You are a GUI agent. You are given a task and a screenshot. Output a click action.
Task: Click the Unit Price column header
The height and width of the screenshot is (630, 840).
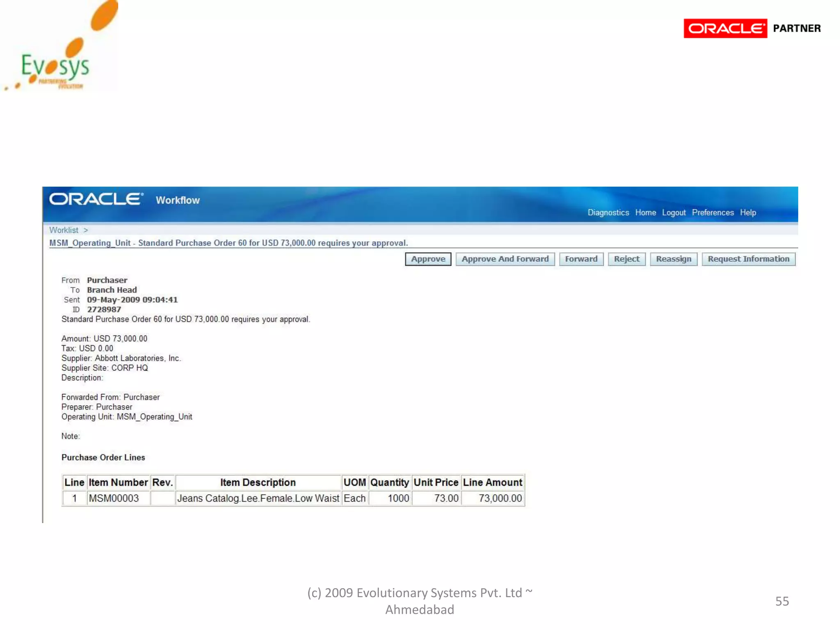436,483
